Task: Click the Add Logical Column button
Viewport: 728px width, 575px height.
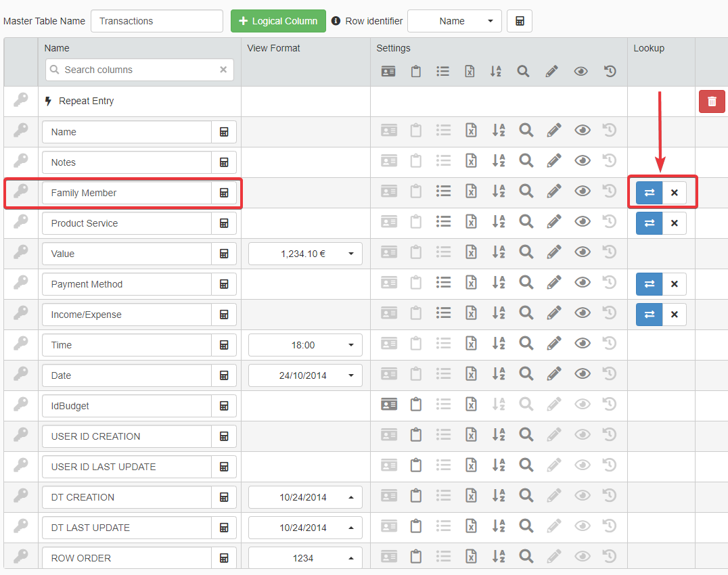Action: point(278,21)
